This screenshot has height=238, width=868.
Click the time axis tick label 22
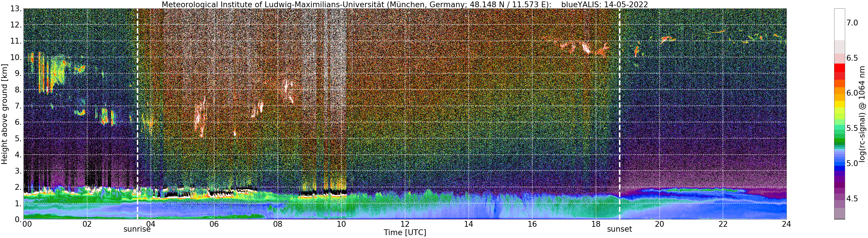point(723,224)
